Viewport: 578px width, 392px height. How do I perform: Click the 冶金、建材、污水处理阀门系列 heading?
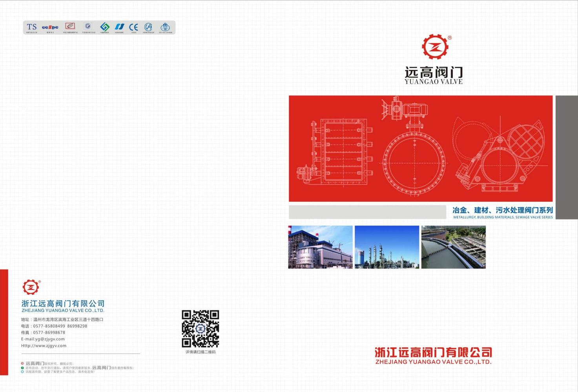[x=503, y=210]
